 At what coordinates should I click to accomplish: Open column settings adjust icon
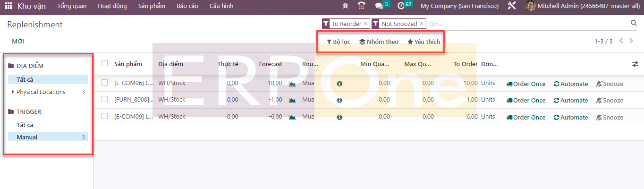click(635, 64)
